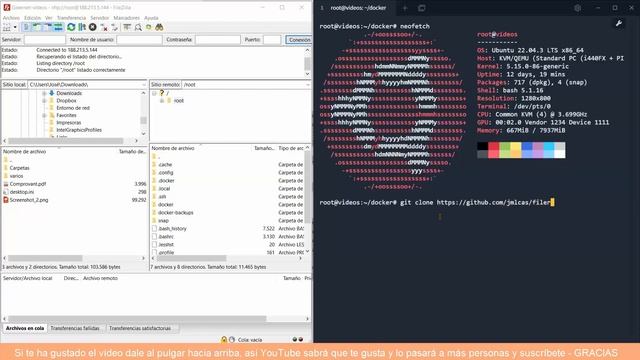
Task: Toggle the message log display
Action: [26, 27]
